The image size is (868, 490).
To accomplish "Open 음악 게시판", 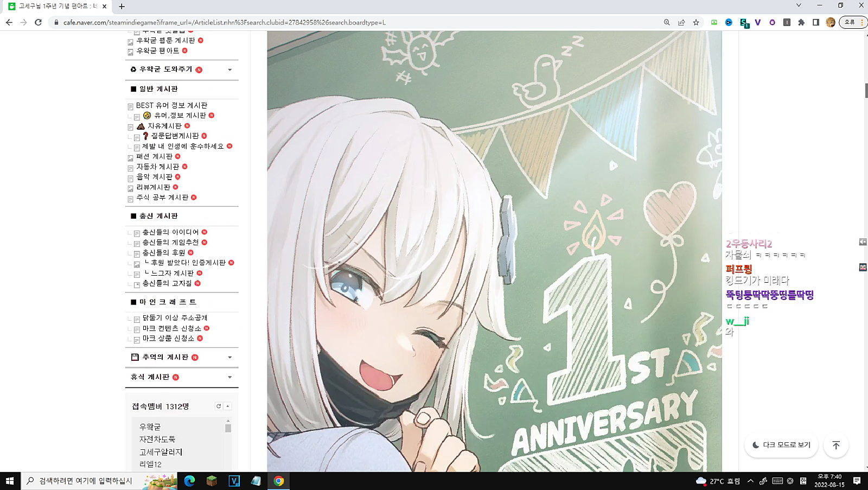I will coord(154,177).
